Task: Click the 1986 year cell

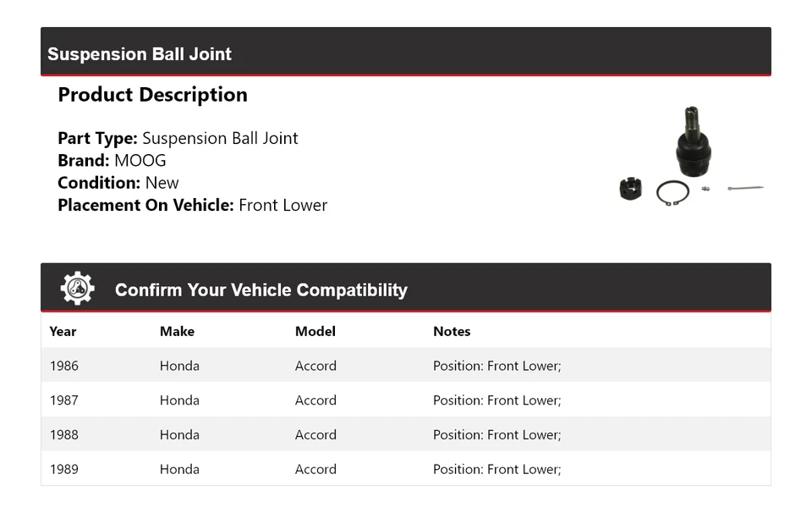Action: (x=64, y=366)
